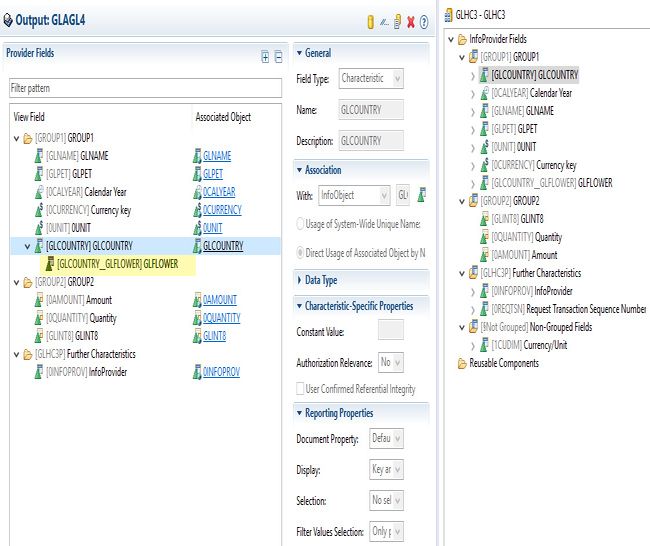Open the Authorization Relevance dropdown
650x546 pixels.
391,362
